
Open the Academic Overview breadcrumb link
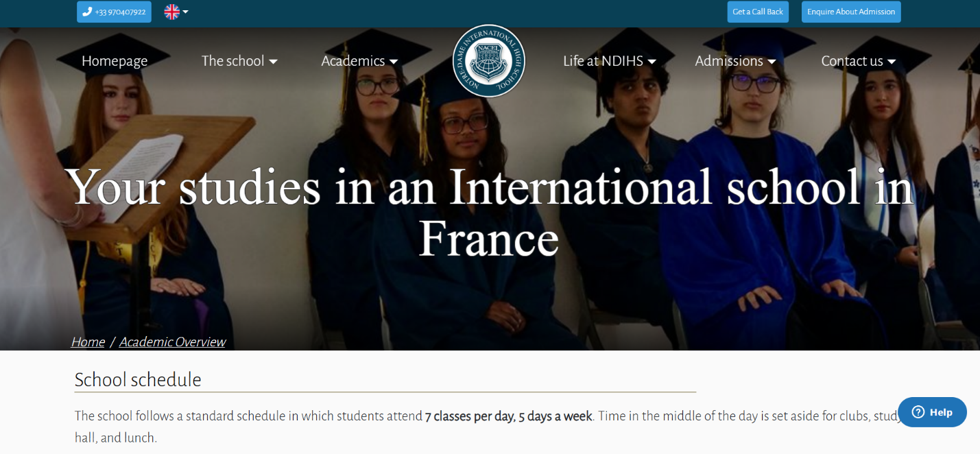(172, 342)
